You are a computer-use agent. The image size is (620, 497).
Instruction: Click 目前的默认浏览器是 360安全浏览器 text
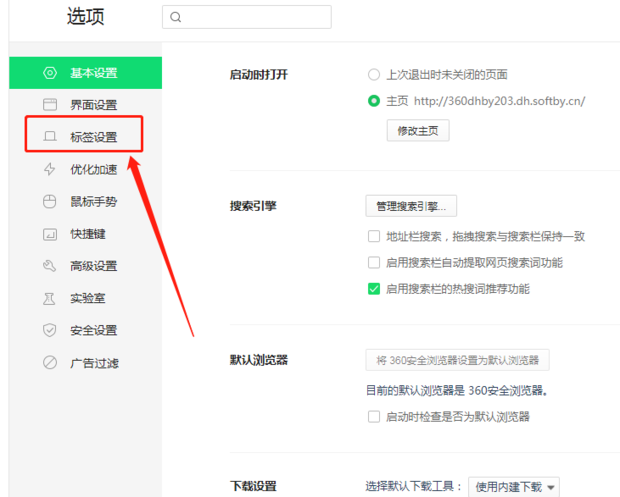(x=457, y=391)
